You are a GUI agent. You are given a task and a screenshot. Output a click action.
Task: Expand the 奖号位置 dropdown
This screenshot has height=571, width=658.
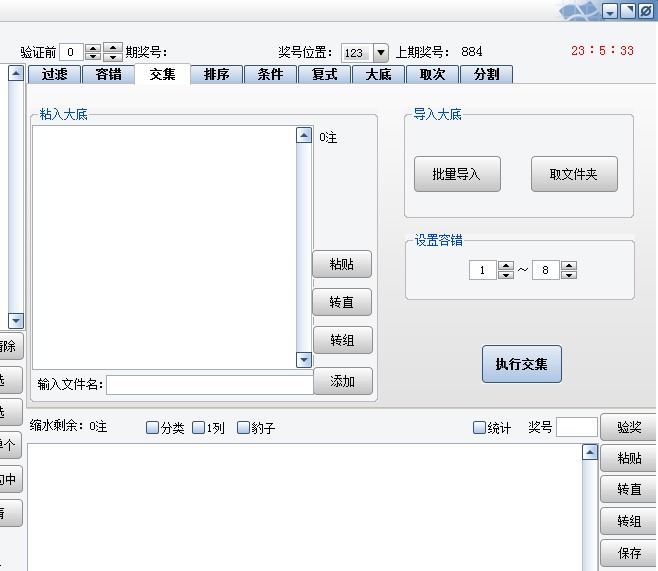coord(380,53)
